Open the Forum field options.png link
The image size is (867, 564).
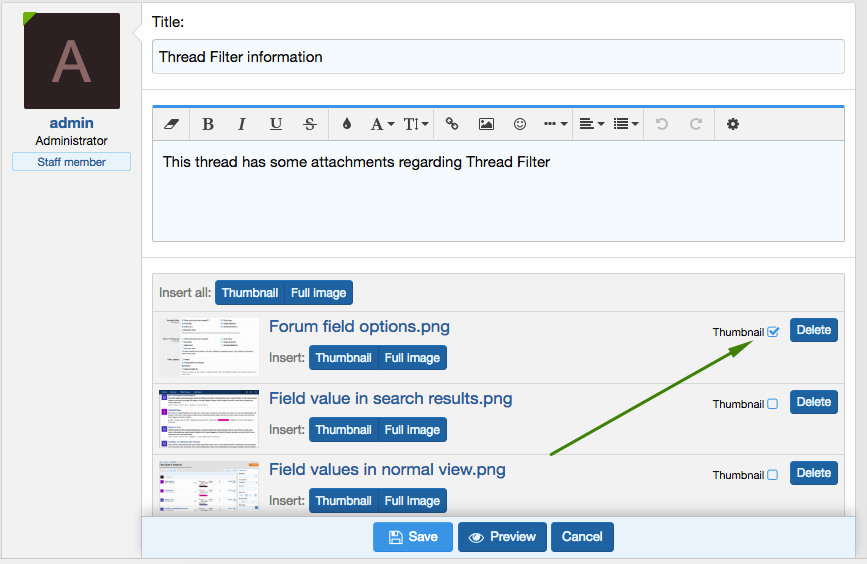(x=359, y=327)
